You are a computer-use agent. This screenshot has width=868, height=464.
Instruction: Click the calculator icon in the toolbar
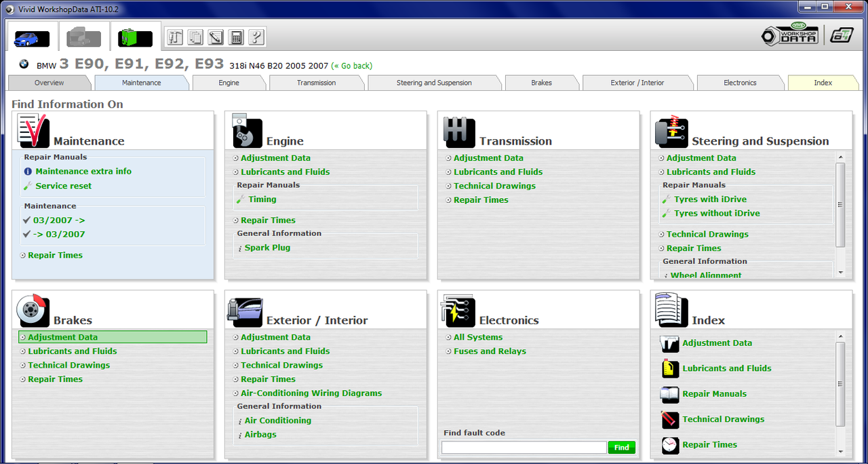point(236,37)
